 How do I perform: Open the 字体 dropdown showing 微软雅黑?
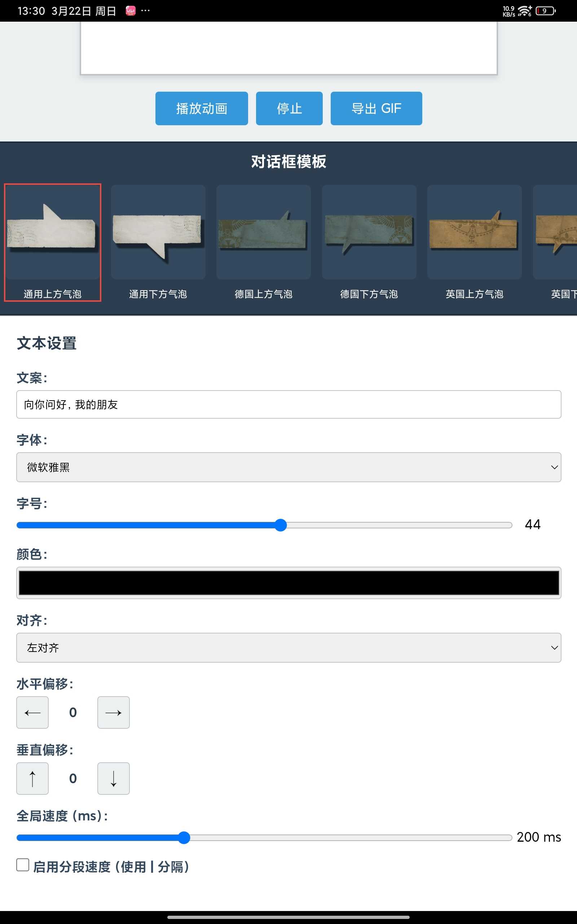tap(288, 467)
